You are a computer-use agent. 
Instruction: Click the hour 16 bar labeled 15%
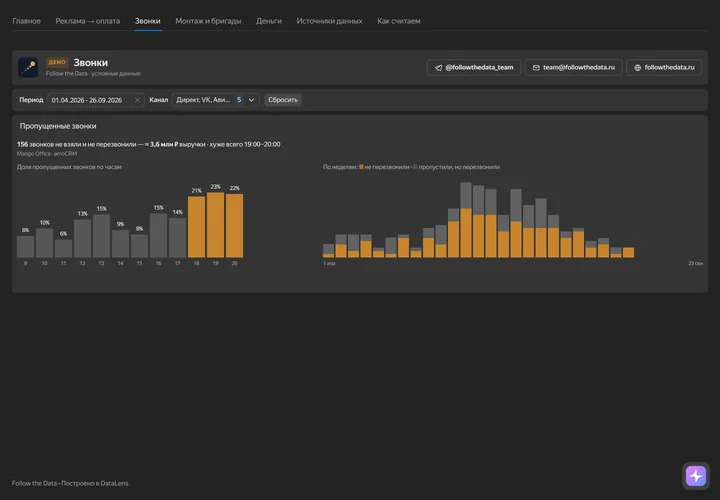point(158,236)
